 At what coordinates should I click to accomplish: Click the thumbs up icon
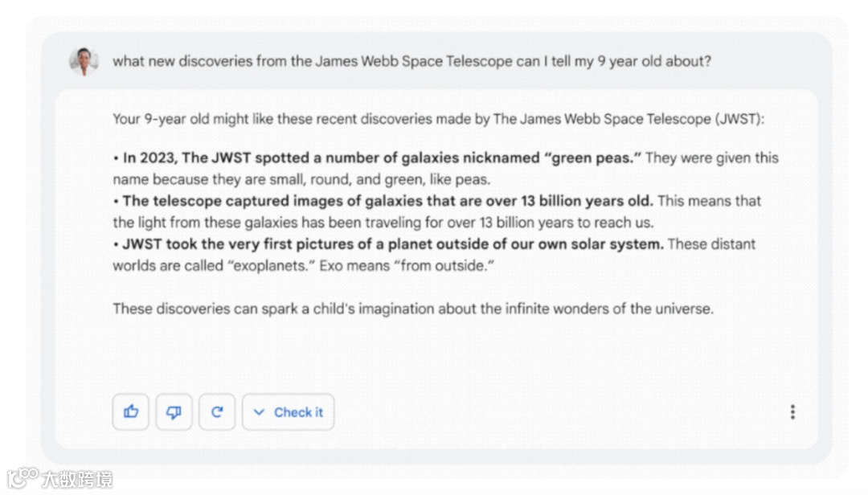point(131,412)
